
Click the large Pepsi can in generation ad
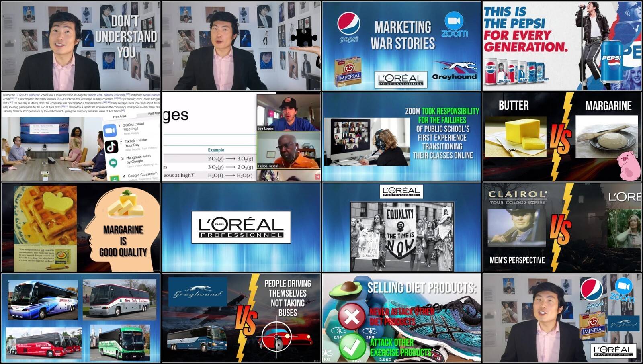[611, 62]
